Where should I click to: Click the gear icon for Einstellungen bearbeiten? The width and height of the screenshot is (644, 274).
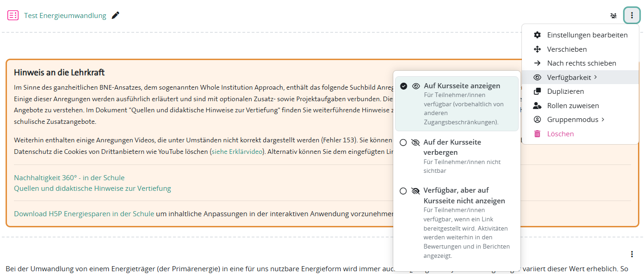(537, 35)
